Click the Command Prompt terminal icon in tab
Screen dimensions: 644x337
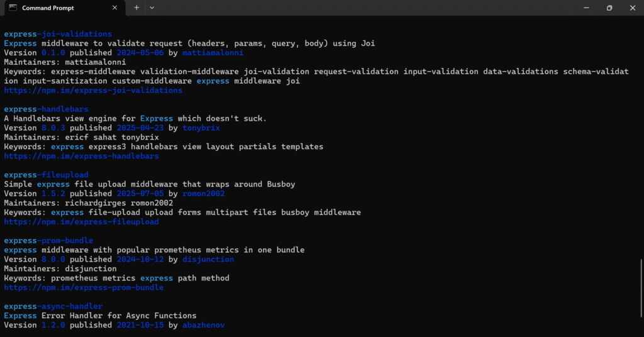11,8
